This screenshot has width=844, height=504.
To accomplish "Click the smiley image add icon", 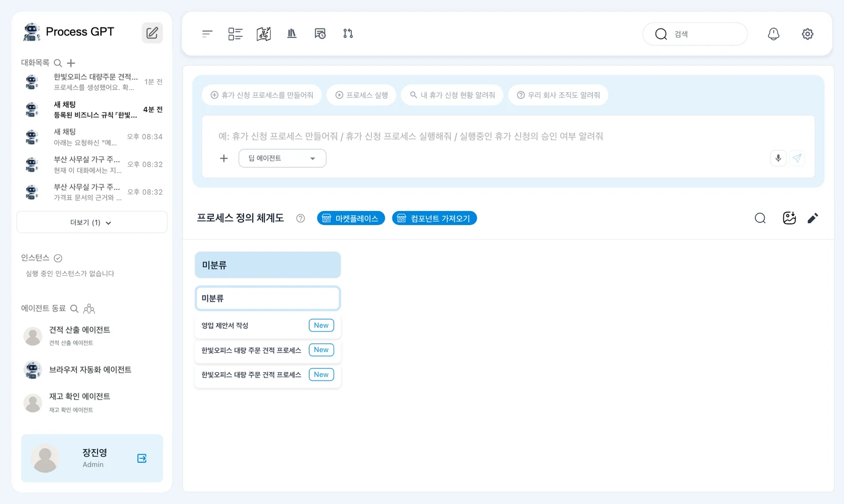I will click(789, 218).
